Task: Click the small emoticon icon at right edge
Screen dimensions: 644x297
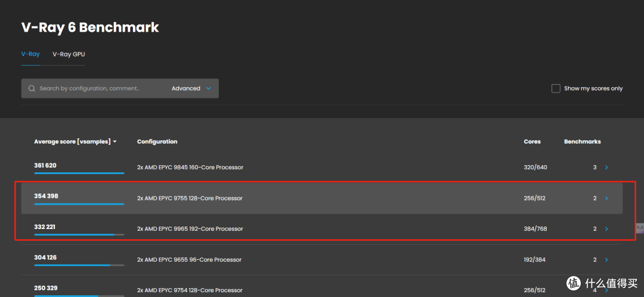Action: tap(640, 228)
